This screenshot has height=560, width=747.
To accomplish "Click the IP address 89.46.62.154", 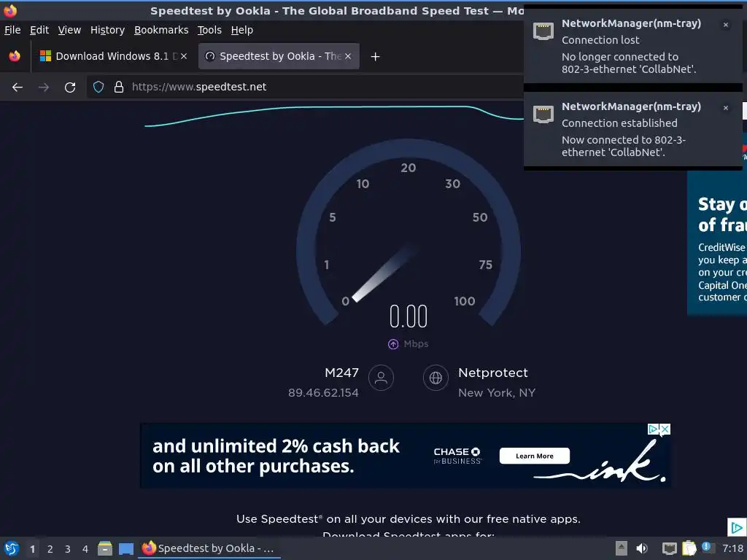I will [x=323, y=393].
